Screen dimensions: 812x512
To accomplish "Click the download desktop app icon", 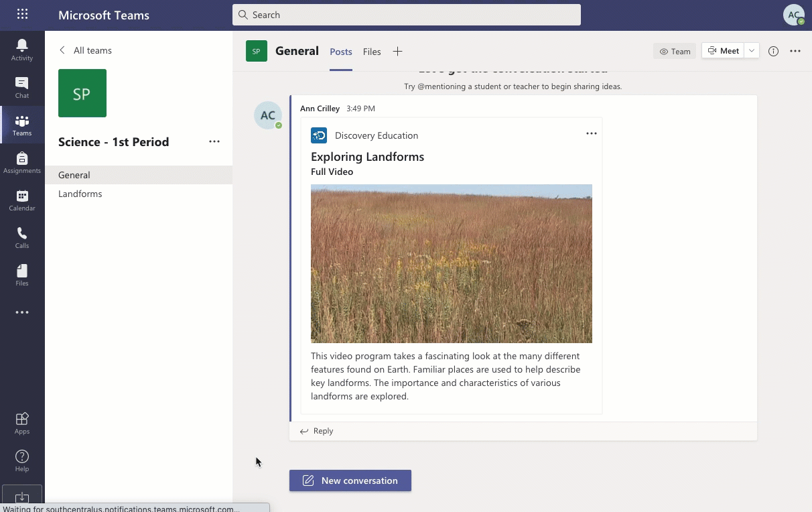I will click(x=21, y=497).
